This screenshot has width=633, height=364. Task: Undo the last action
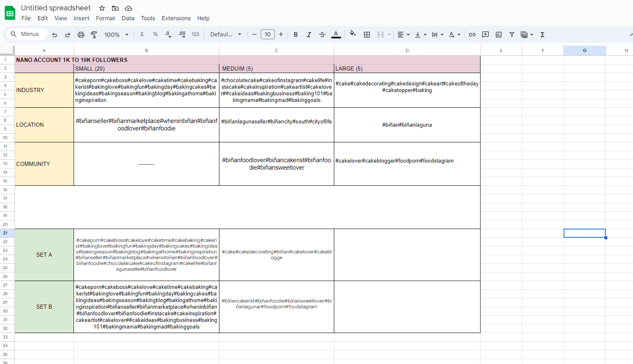[x=55, y=35]
